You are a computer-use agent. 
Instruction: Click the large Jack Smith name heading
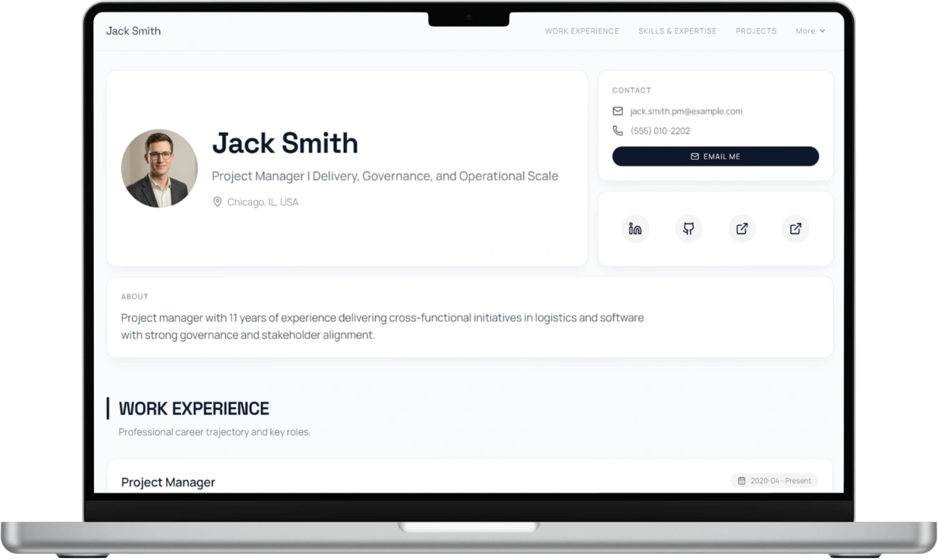tap(285, 143)
